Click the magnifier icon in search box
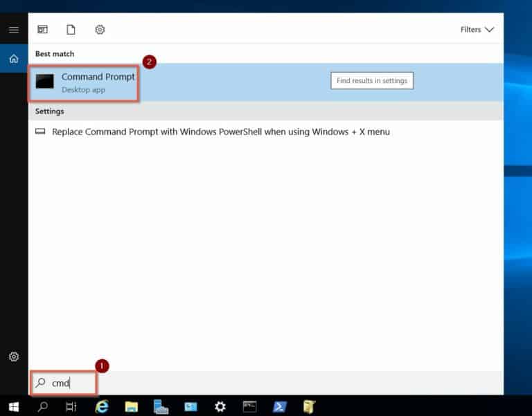Screen dimensions: 532x416 (40, 383)
